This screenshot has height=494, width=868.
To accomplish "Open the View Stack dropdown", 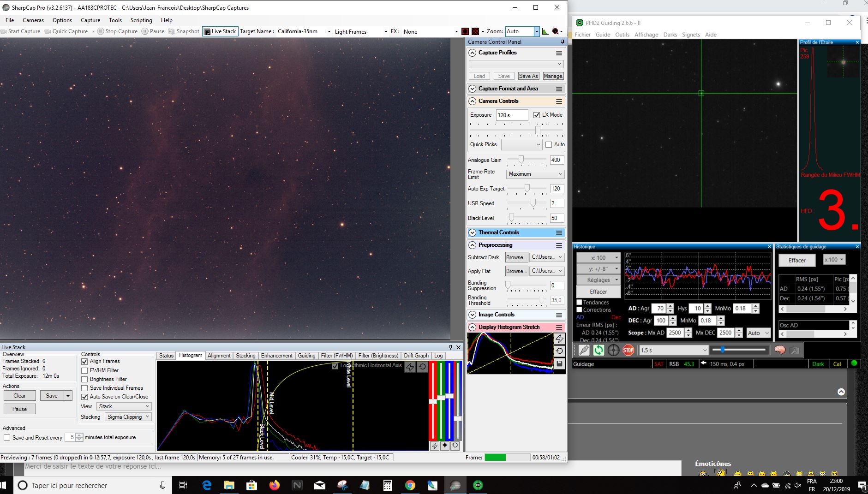I will tap(124, 406).
